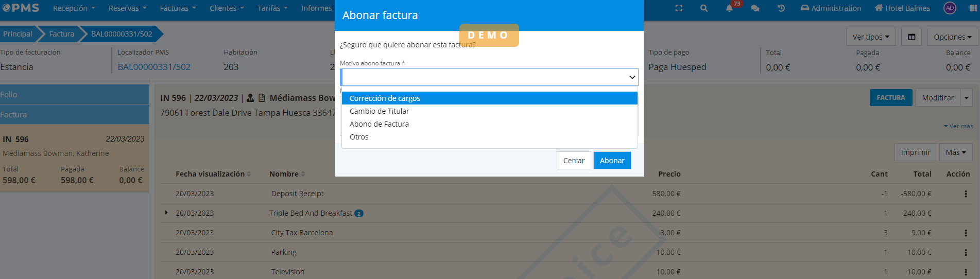The width and height of the screenshot is (980, 279).
Task: Open the search magnifier icon
Action: (704, 8)
